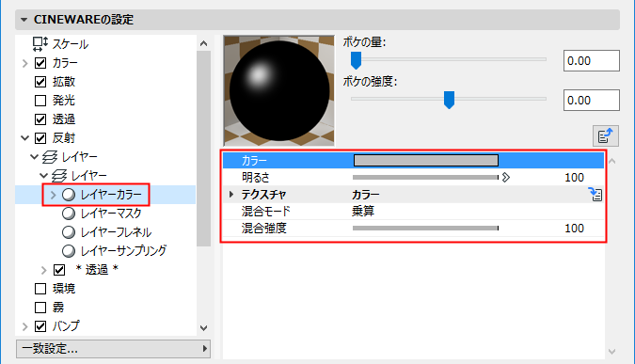Toggle the ＊透過＊ layer checkbox
The width and height of the screenshot is (635, 364).
59,270
